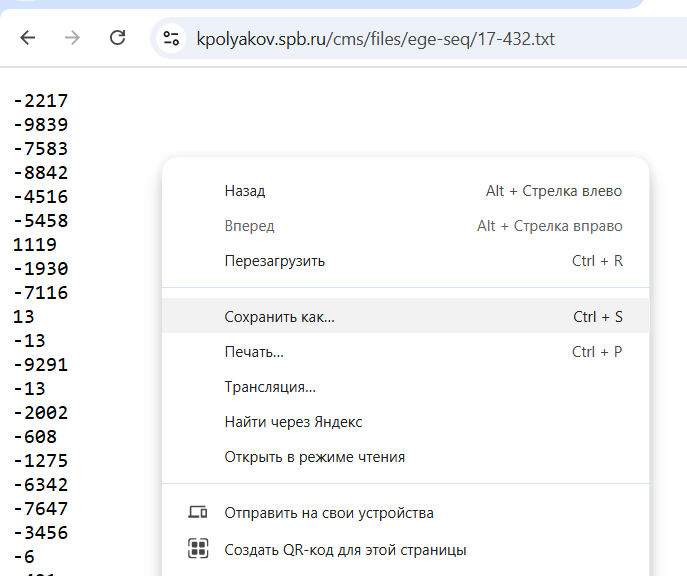Choose Открыть в режиме чтения
687x576 pixels.
coord(406,457)
